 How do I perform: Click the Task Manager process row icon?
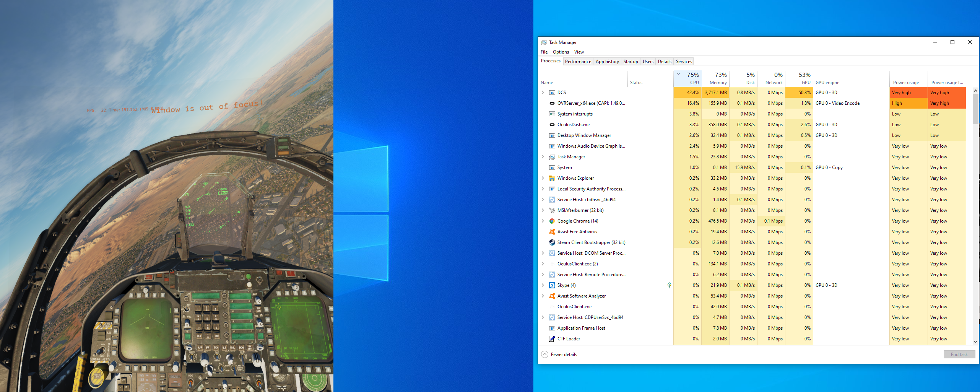tap(552, 157)
